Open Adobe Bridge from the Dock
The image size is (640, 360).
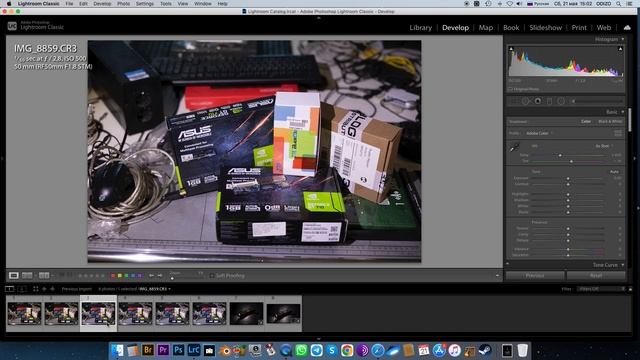[x=147, y=350]
